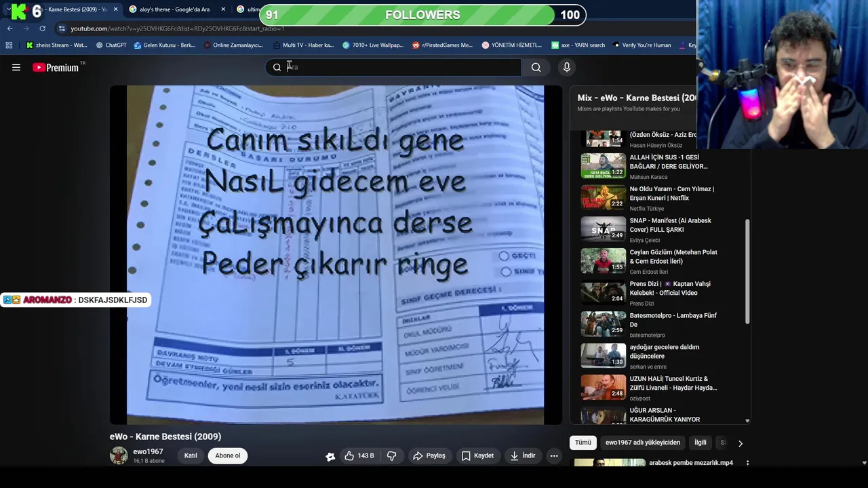Open the YÖNETİM HİZMETL... bookmark
868x488 pixels.
coord(511,45)
